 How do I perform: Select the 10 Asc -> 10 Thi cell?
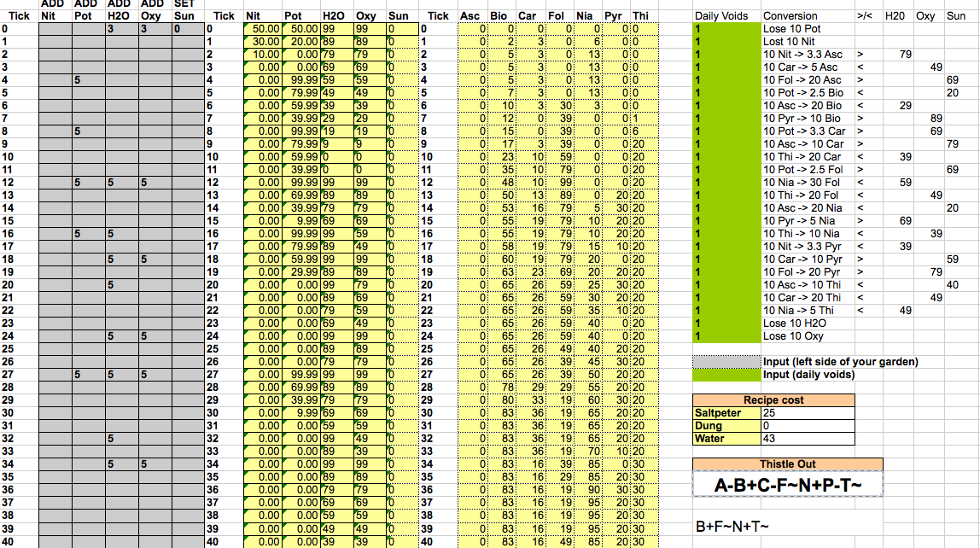(808, 285)
